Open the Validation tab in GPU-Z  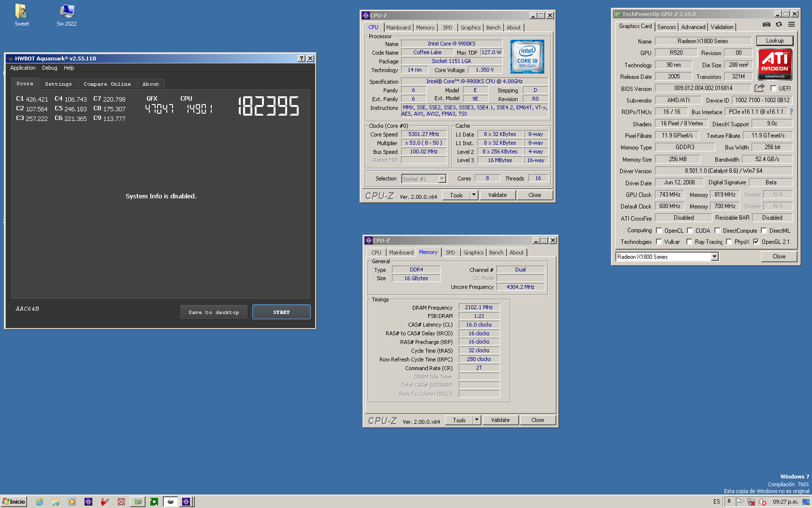(722, 27)
